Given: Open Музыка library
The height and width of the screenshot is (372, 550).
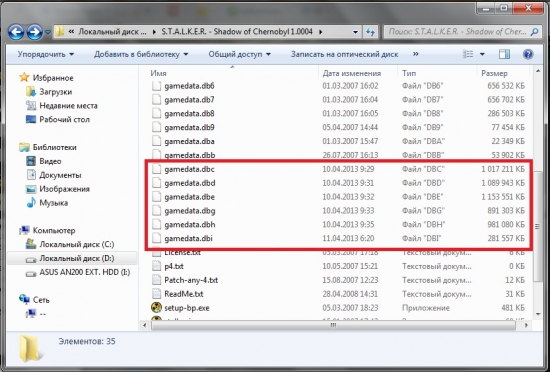Looking at the screenshot, I should click(47, 203).
